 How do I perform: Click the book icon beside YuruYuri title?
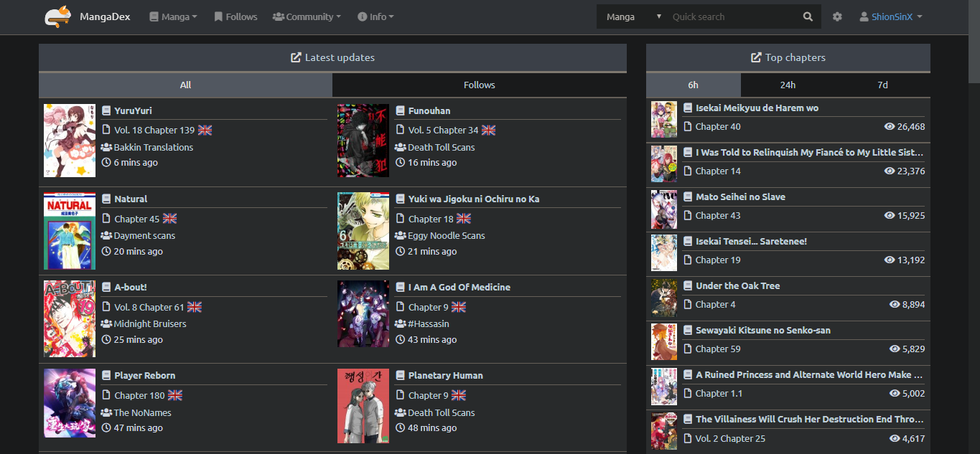(x=106, y=110)
